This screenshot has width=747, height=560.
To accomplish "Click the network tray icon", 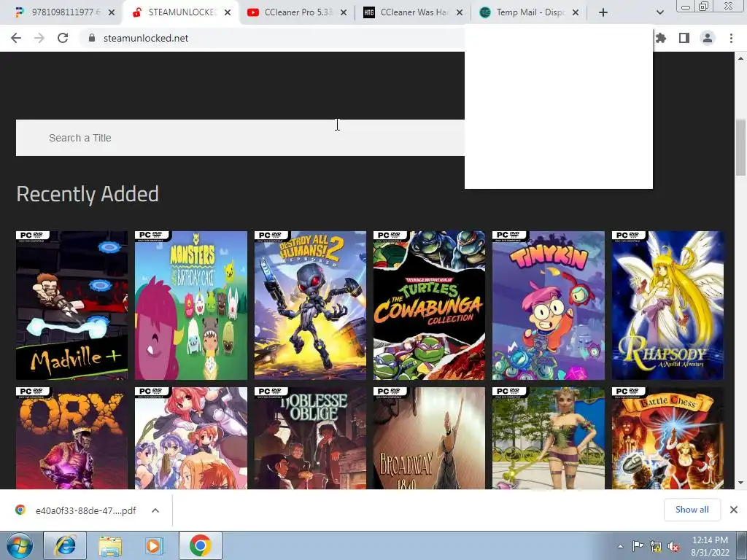I will (x=656, y=546).
